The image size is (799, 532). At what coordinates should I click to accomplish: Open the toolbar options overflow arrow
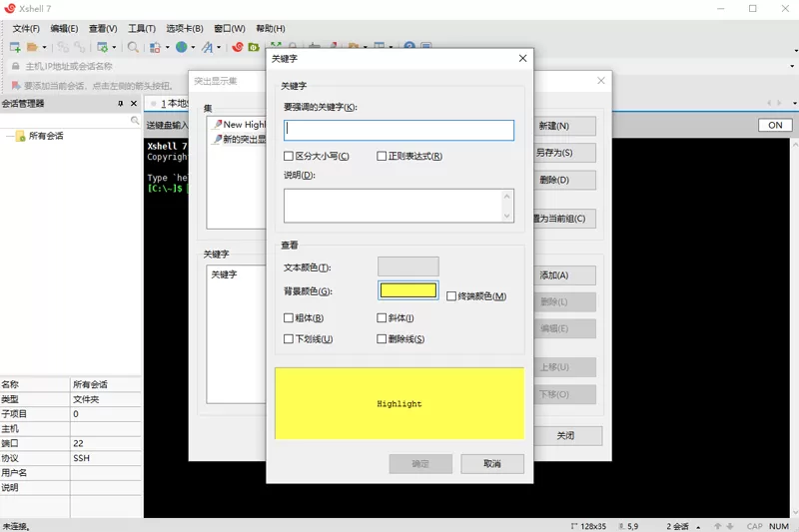coord(795,50)
